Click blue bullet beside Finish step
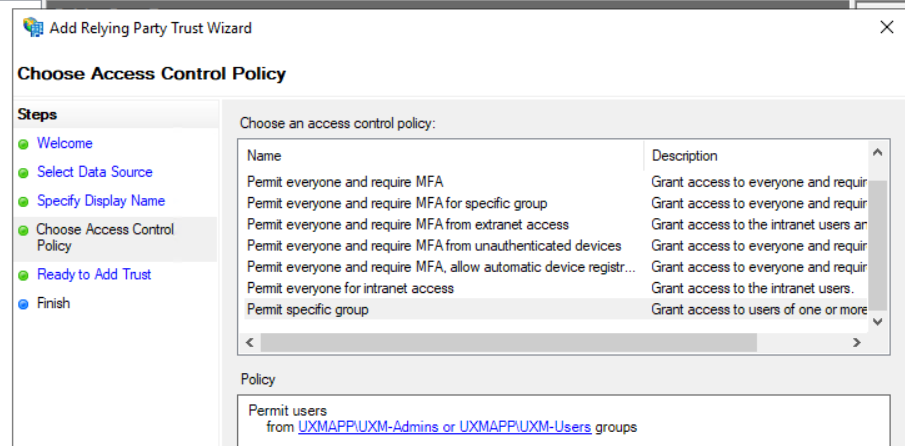 click(24, 304)
